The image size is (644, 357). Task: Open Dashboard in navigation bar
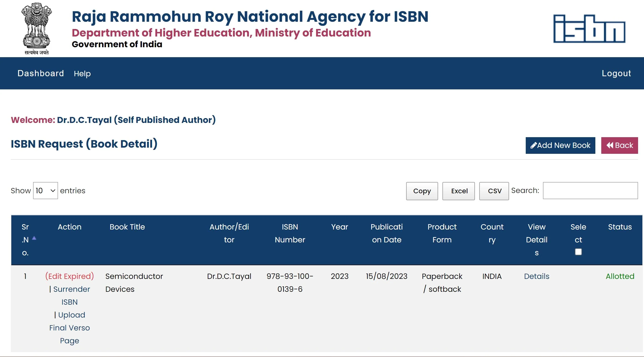[41, 73]
